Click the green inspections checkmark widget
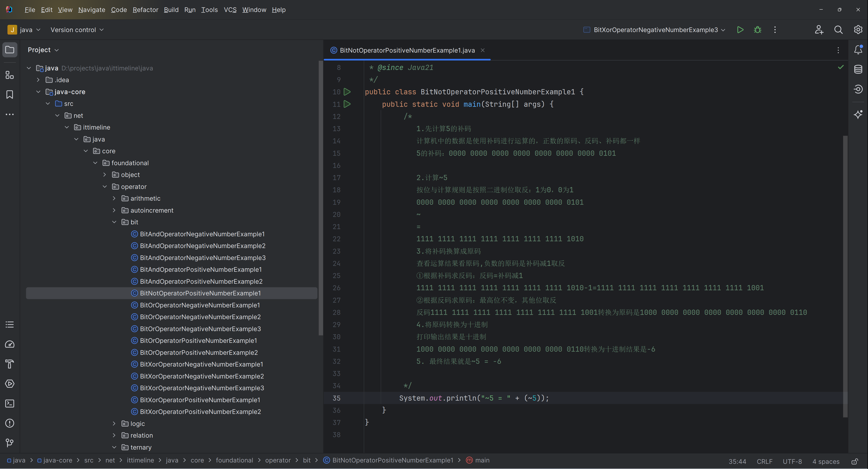Screen dimensions: 868x469 841,67
